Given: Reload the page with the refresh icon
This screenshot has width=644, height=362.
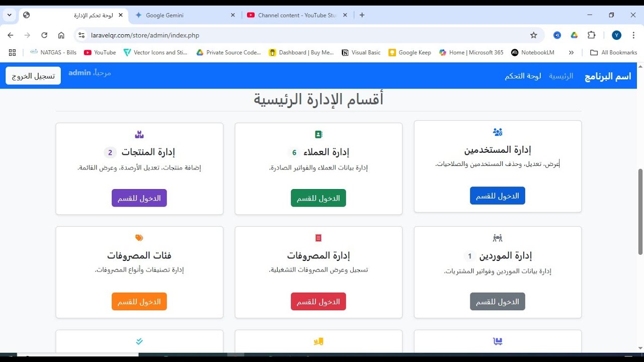Looking at the screenshot, I should coord(44,35).
